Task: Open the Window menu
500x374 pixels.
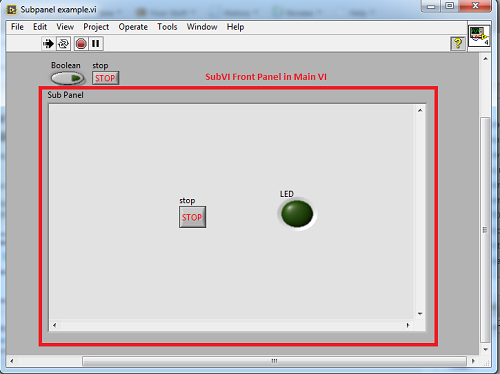Action: click(x=202, y=27)
